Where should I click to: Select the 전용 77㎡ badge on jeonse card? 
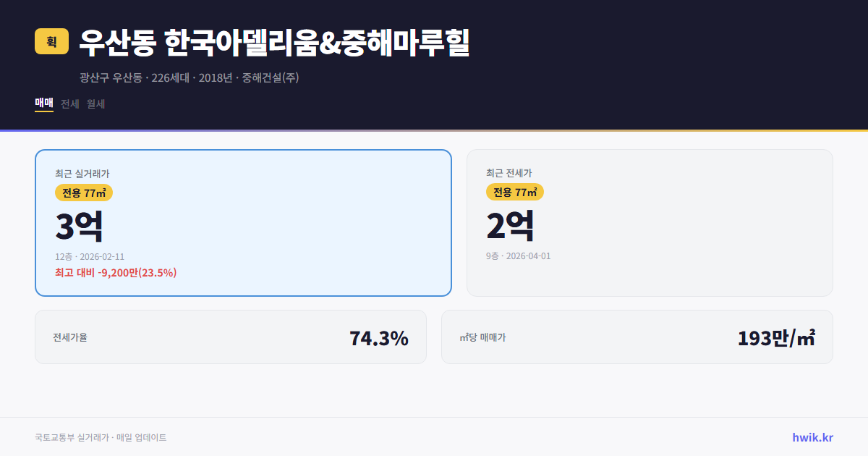[515, 192]
